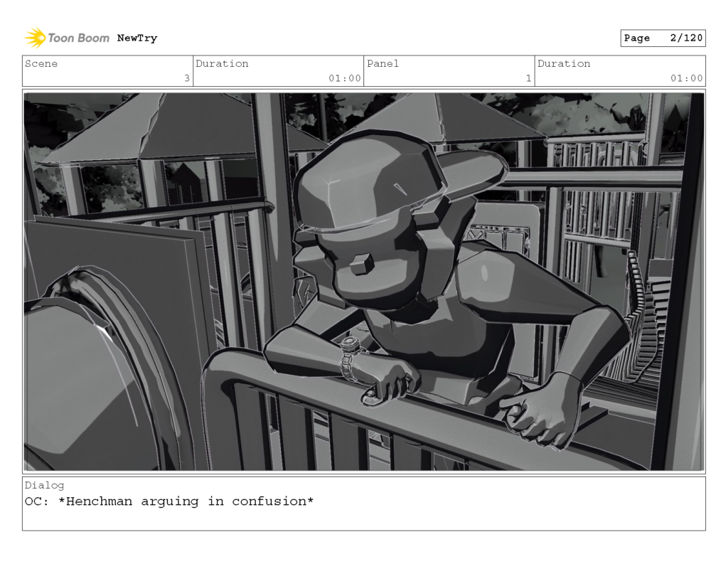Select the NewTry project title
The width and height of the screenshot is (728, 564).
click(x=138, y=38)
